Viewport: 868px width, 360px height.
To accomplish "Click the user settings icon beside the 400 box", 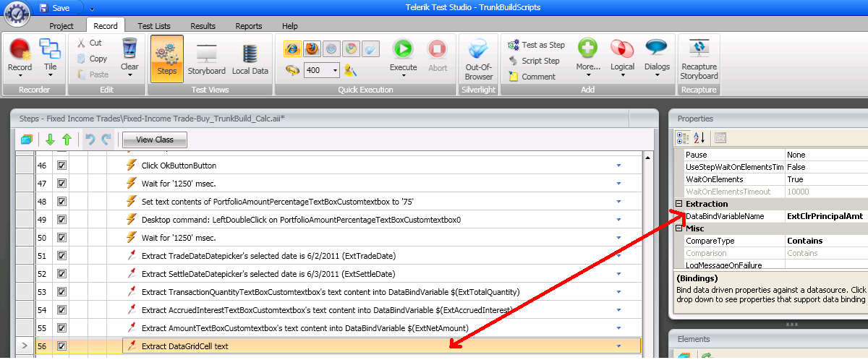I will point(351,70).
